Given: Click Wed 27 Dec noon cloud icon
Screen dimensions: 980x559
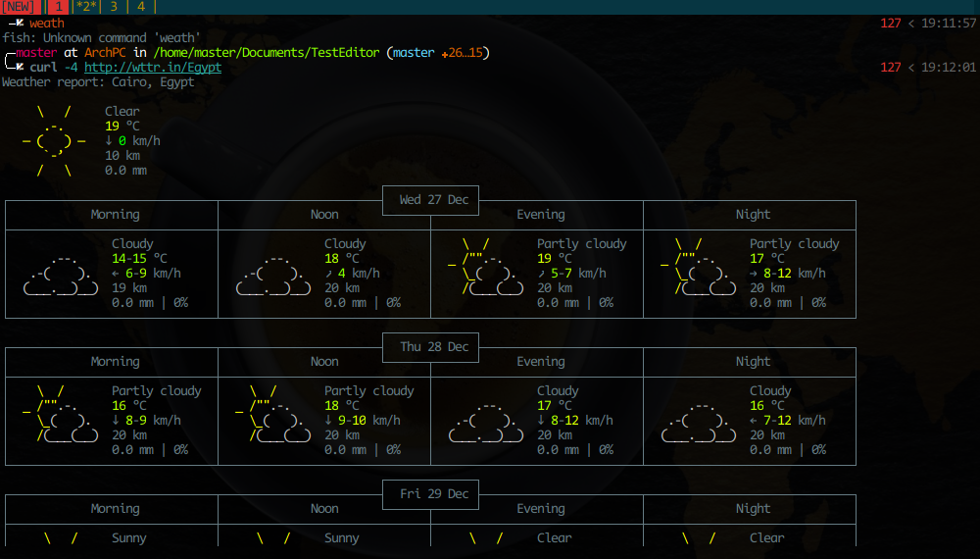Looking at the screenshot, I should point(273,275).
